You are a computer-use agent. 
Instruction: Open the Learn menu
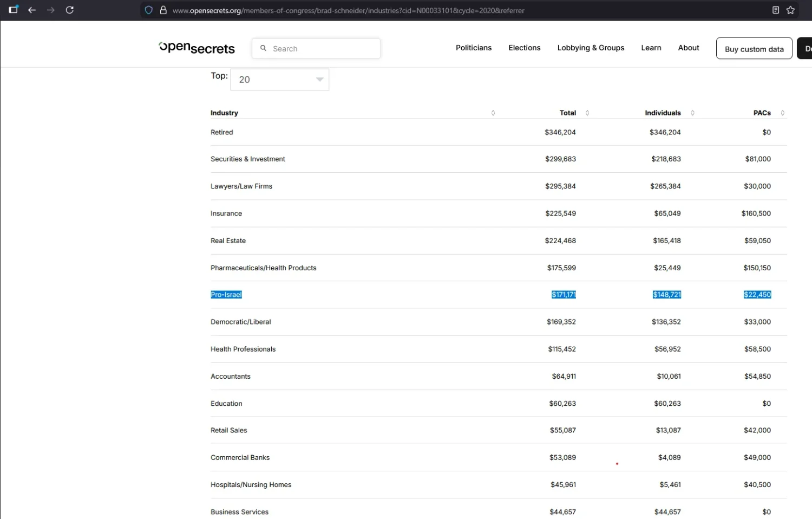click(651, 48)
